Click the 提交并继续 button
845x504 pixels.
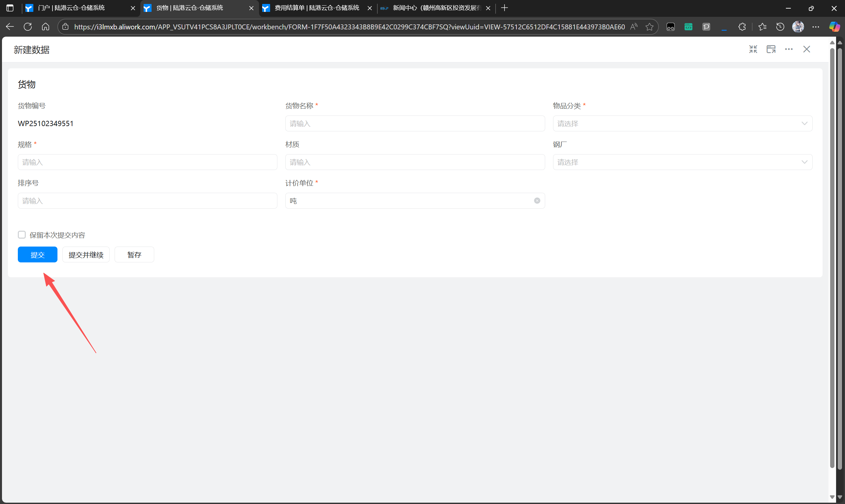point(86,255)
